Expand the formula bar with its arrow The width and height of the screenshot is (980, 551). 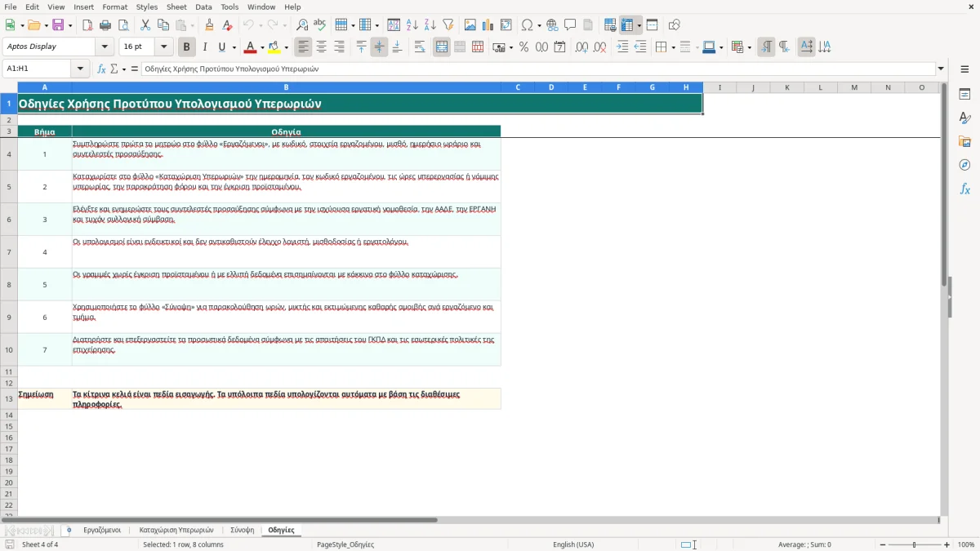(941, 69)
